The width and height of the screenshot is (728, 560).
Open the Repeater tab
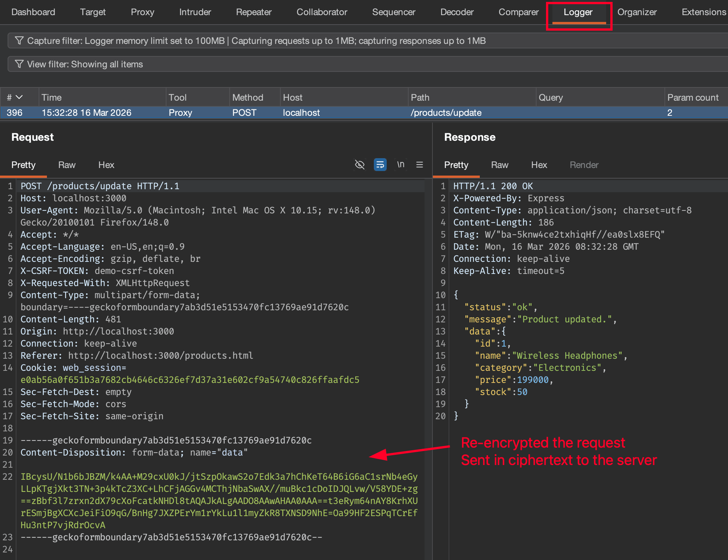coord(254,12)
